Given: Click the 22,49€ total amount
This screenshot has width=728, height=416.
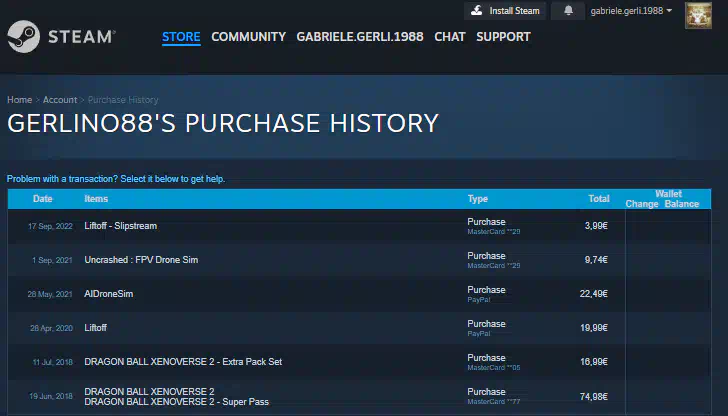Looking at the screenshot, I should click(594, 294).
